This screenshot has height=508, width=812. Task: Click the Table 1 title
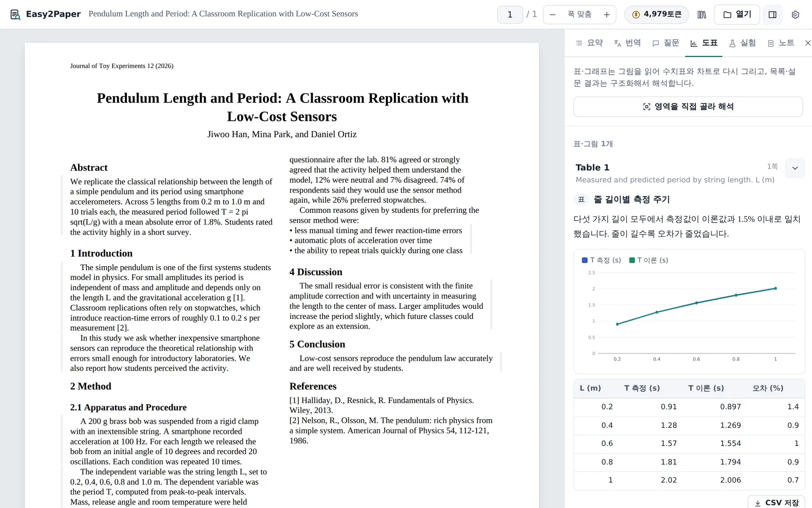pos(592,168)
